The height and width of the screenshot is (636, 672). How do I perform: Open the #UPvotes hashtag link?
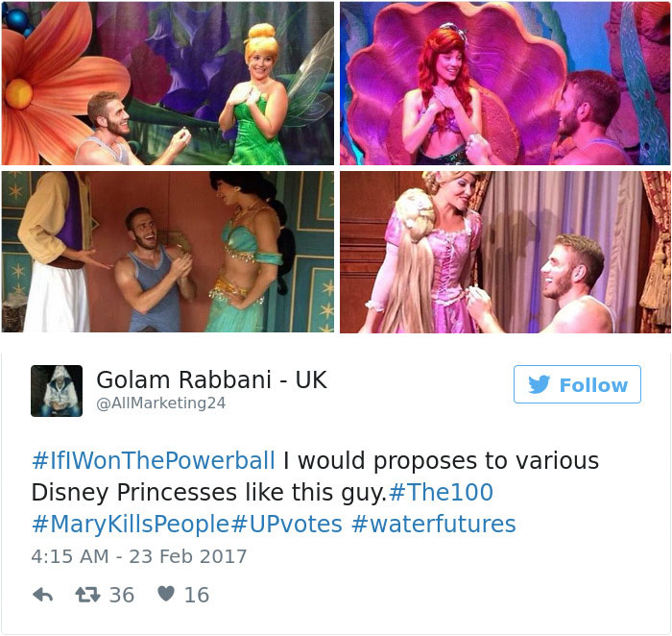[287, 524]
